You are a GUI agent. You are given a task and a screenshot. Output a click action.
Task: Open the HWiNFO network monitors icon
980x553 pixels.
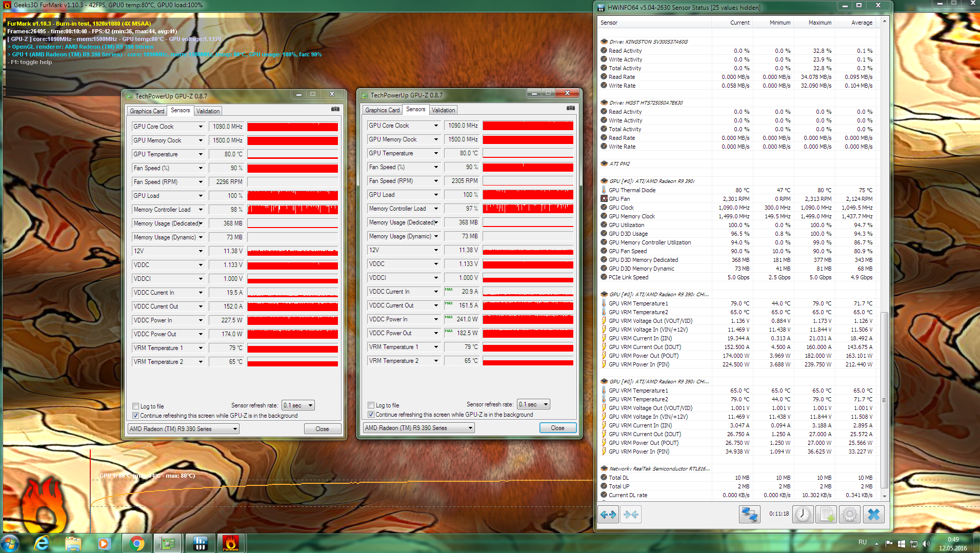pyautogui.click(x=749, y=514)
